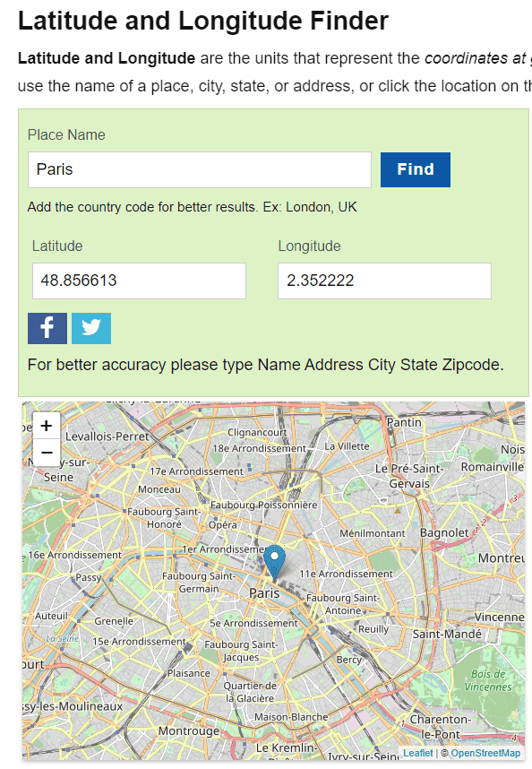Click Bois de Vincennes on the map
Viewport: 532px width, 769px height.
(490, 678)
